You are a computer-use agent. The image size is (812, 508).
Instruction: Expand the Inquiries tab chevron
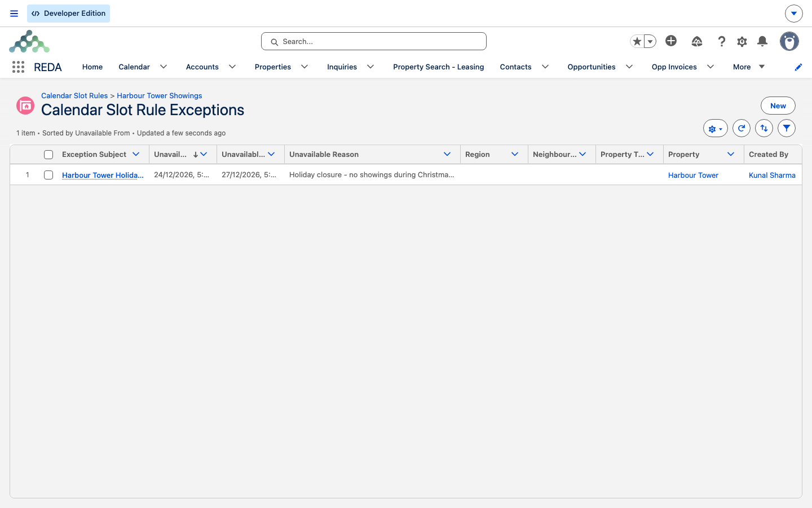tap(370, 67)
